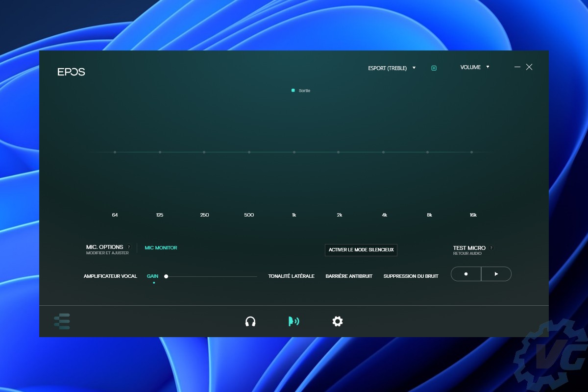Click the help icon next to MIC. OPTIONS
This screenshot has width=588, height=392.
[129, 247]
